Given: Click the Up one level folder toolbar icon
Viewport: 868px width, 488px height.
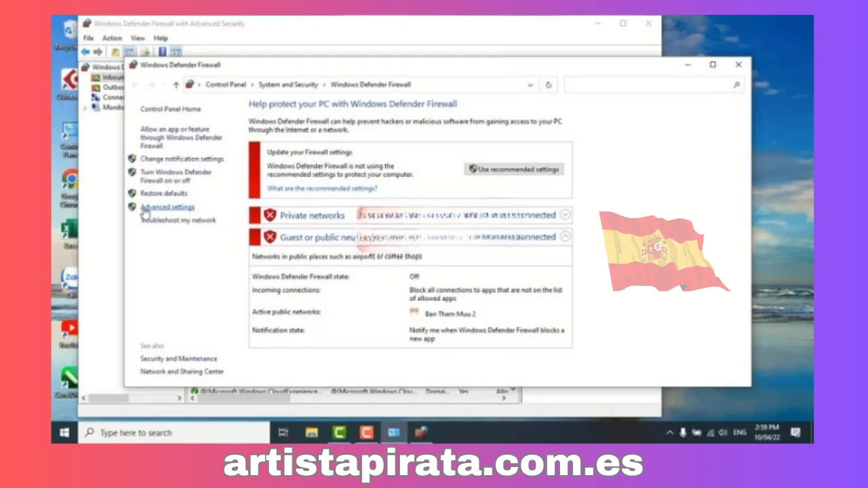Looking at the screenshot, I should point(115,52).
